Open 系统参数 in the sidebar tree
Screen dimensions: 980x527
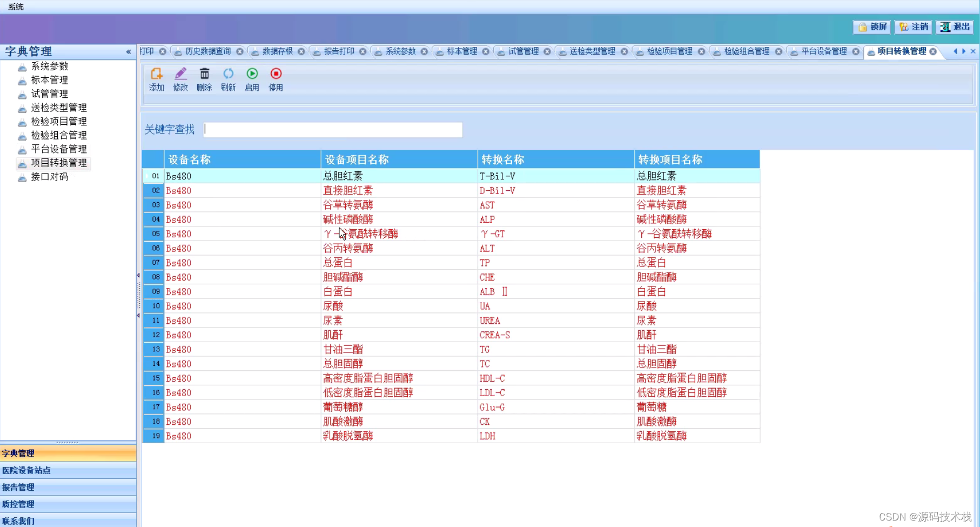tap(50, 66)
